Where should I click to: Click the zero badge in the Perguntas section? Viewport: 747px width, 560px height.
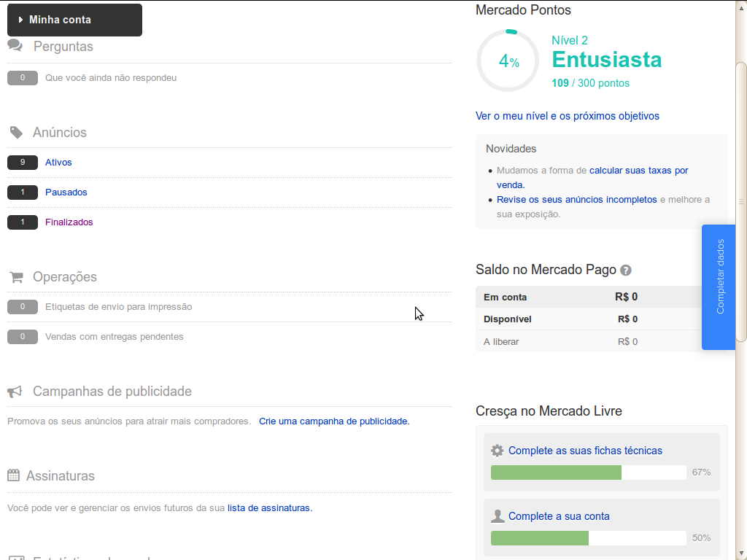coord(23,78)
